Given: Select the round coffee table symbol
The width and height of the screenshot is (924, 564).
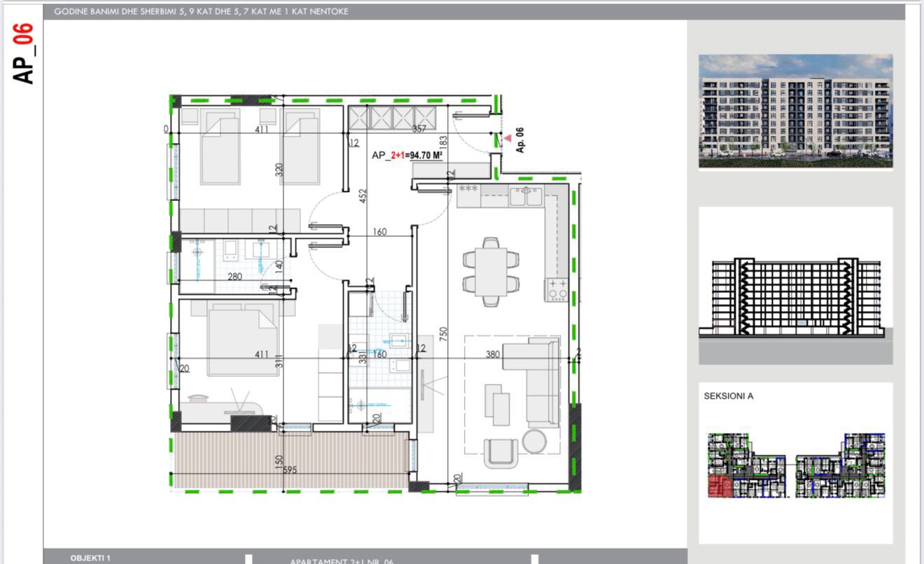Looking at the screenshot, I should coord(535,441).
